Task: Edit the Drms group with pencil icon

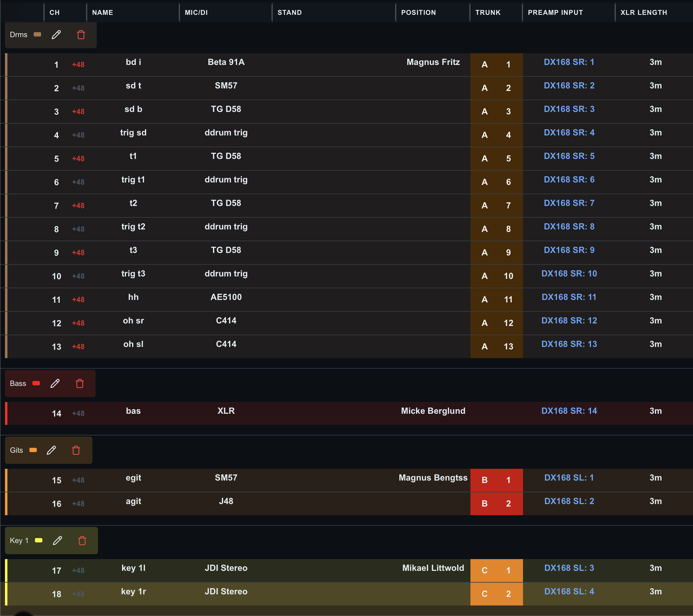Action: (56, 35)
